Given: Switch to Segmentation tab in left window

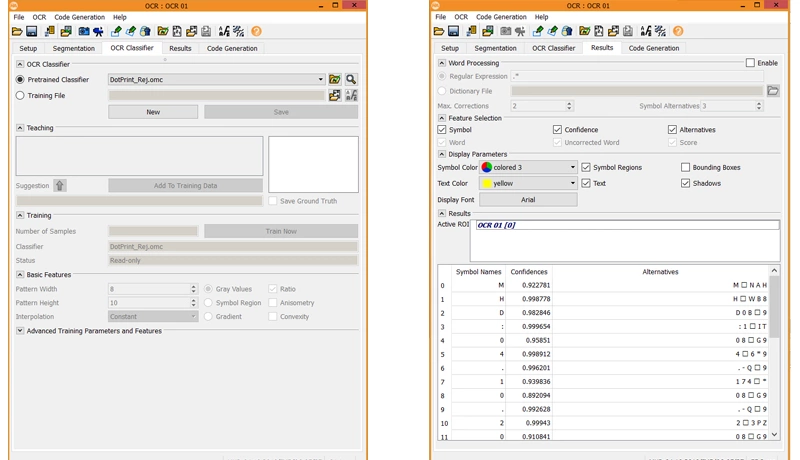Looking at the screenshot, I should (75, 48).
